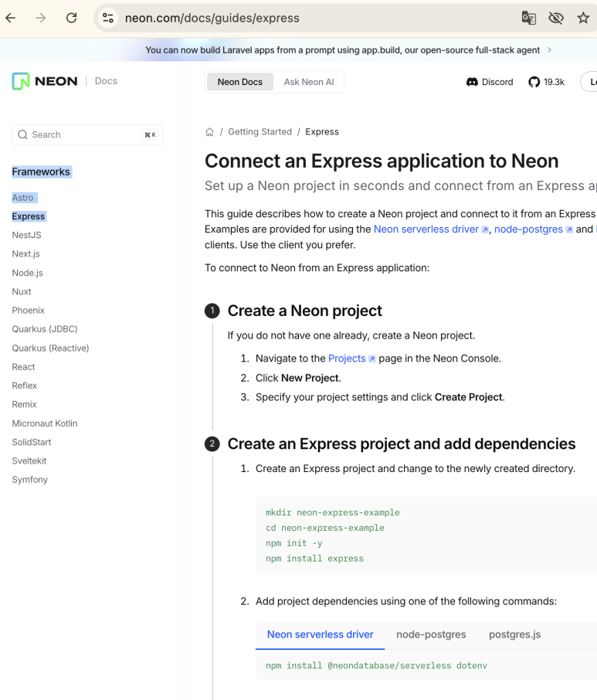Click the Google Translate icon in the address bar

[528, 18]
